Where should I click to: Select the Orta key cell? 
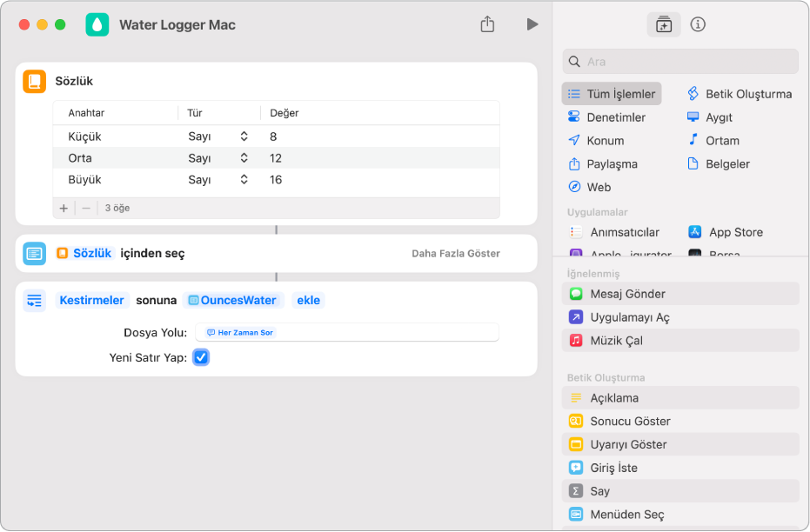point(80,158)
